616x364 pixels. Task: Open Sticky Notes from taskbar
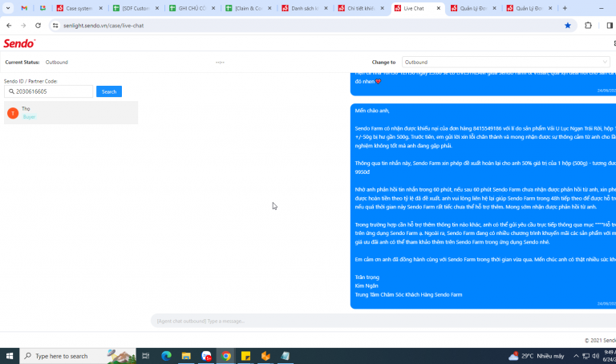click(x=246, y=356)
